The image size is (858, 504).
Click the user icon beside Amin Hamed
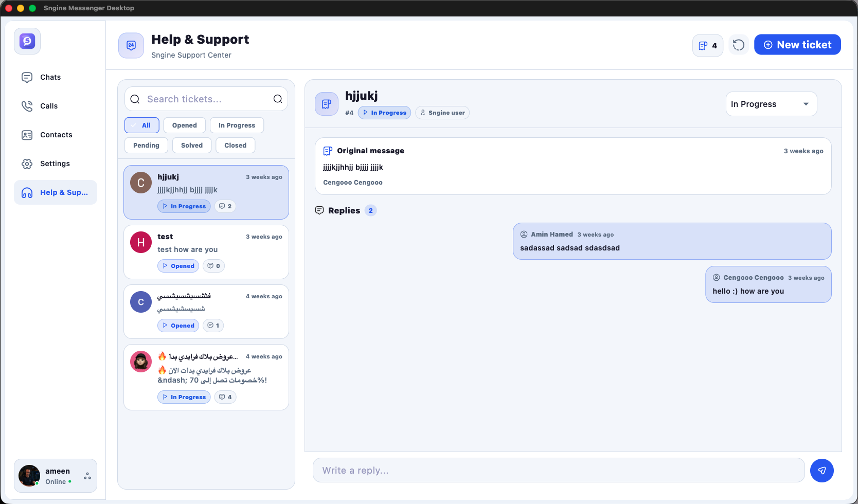tap(524, 235)
